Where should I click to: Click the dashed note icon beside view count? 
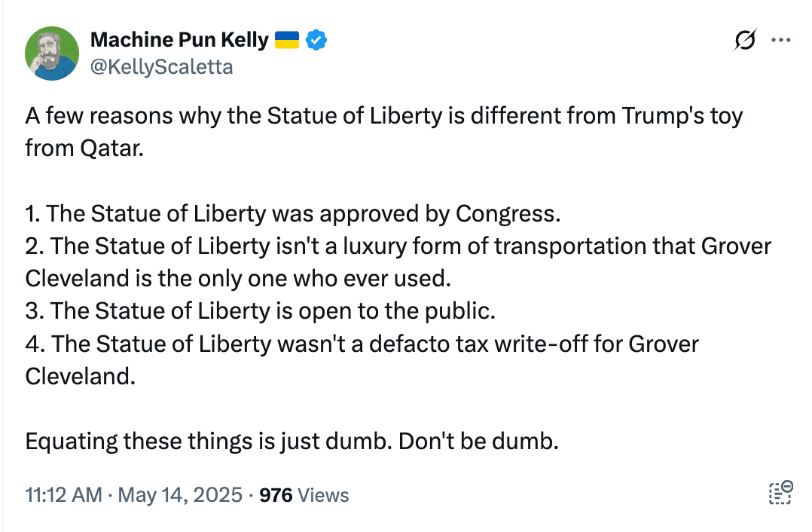point(780,492)
